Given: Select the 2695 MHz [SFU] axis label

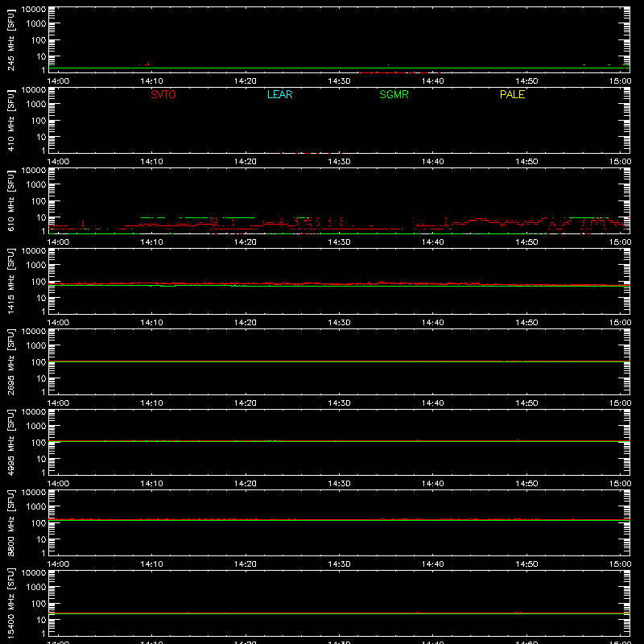Looking at the screenshot, I should click(10, 361).
